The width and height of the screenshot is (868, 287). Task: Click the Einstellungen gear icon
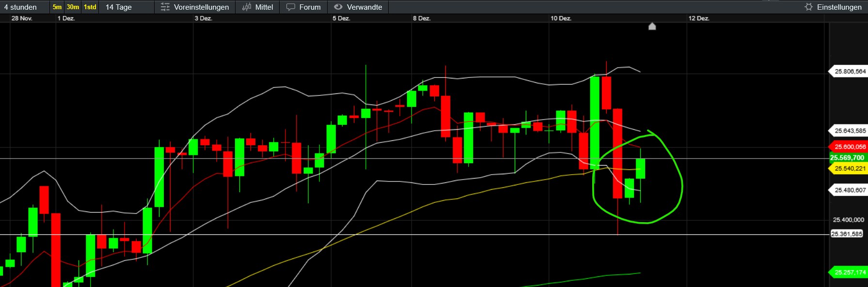click(808, 7)
